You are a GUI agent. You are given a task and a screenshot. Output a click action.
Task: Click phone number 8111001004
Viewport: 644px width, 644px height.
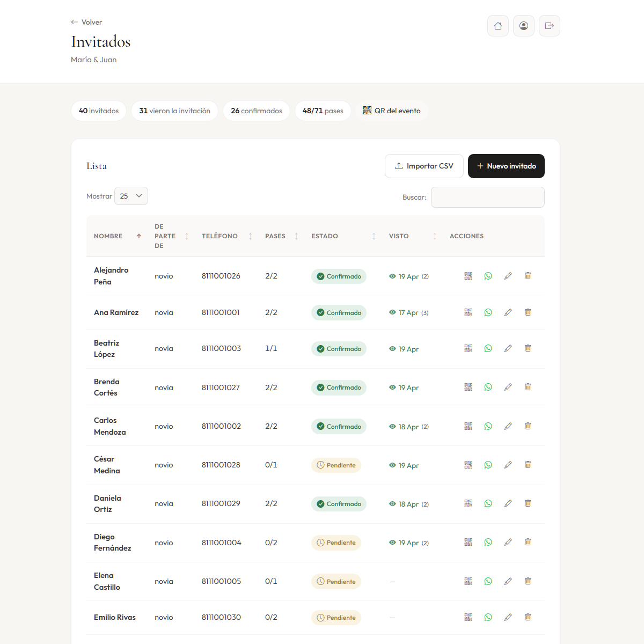tap(222, 543)
